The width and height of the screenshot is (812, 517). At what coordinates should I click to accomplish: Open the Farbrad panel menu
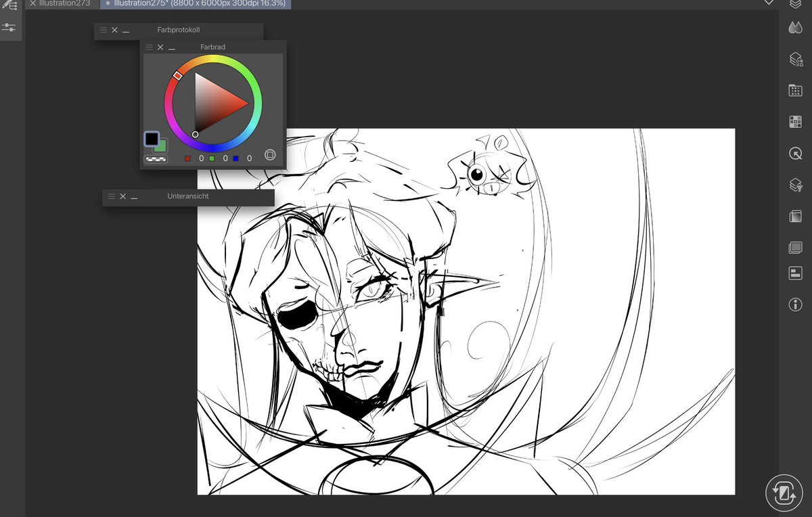148,47
